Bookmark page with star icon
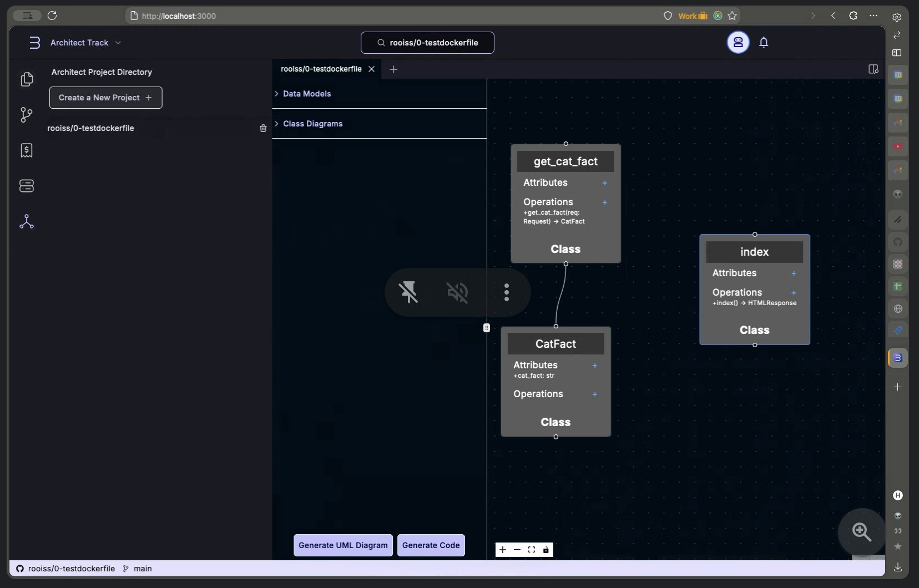 pyautogui.click(x=732, y=16)
